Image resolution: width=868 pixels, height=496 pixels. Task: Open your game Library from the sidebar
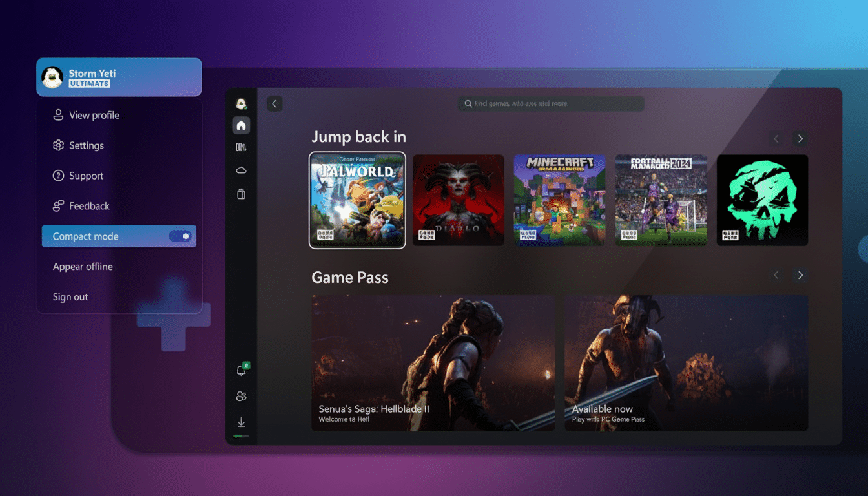(x=241, y=147)
